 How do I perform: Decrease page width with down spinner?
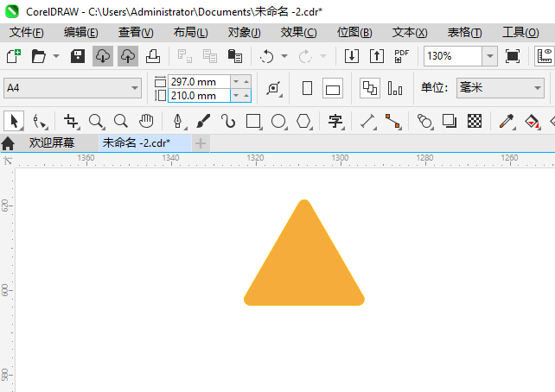[236, 82]
